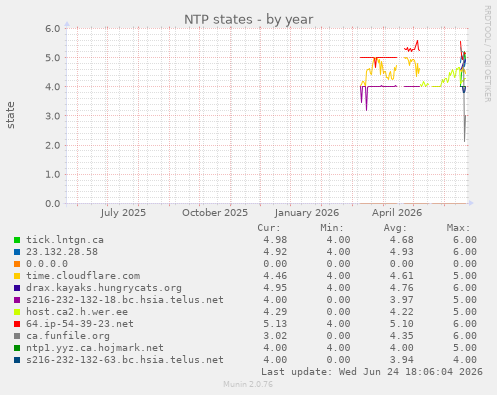
Task: Click ca.funfile.org average value 4.35
Action: [x=402, y=336]
